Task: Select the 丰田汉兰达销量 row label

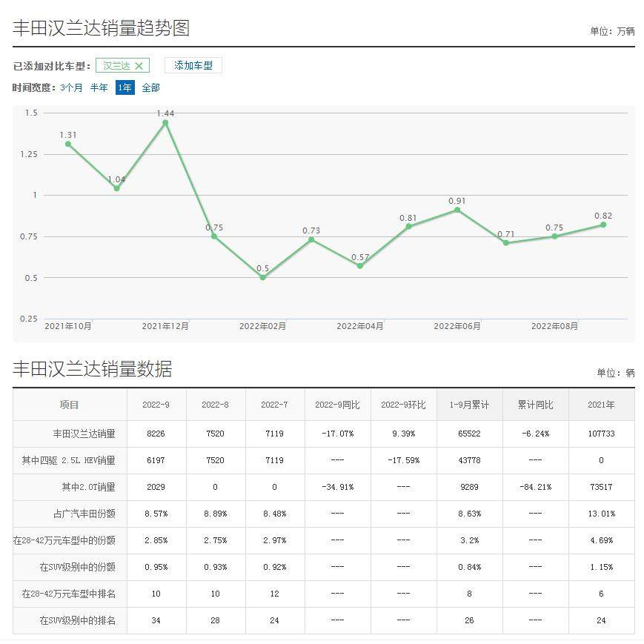Action: pyautogui.click(x=84, y=434)
